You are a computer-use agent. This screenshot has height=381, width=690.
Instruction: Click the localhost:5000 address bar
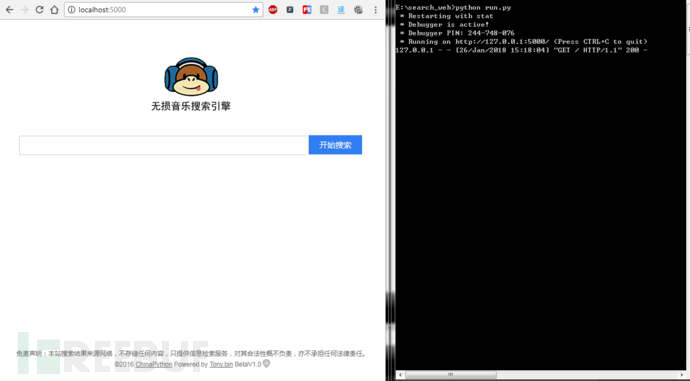click(x=164, y=10)
